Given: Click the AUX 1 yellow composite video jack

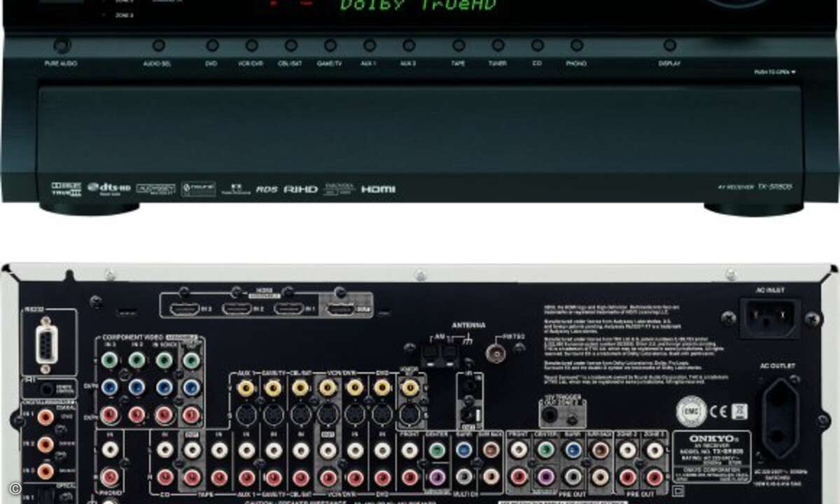Looking at the screenshot, I should [x=246, y=388].
